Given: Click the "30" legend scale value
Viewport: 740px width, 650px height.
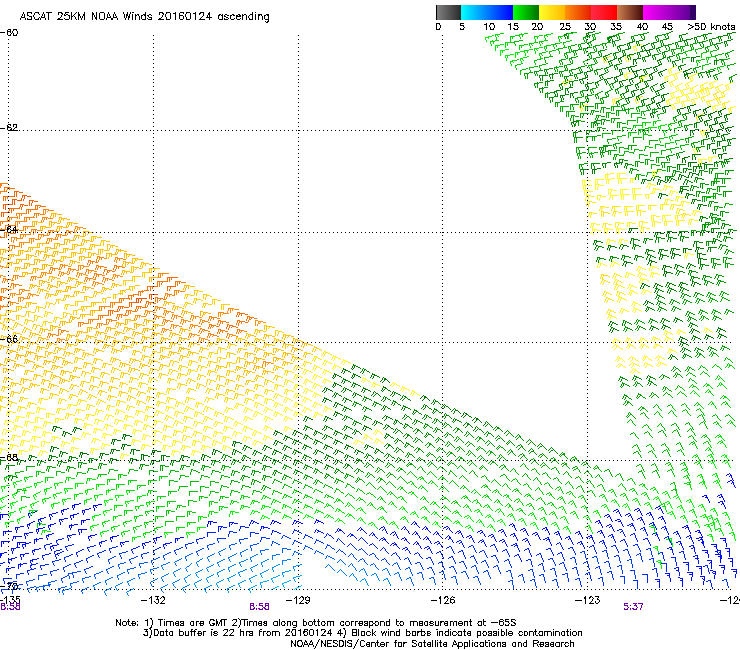Looking at the screenshot, I should point(590,27).
